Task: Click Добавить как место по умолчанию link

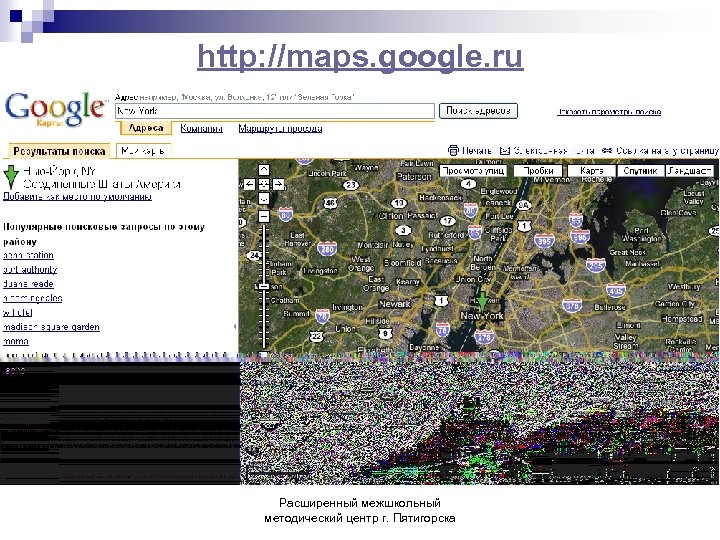Action: click(77, 197)
